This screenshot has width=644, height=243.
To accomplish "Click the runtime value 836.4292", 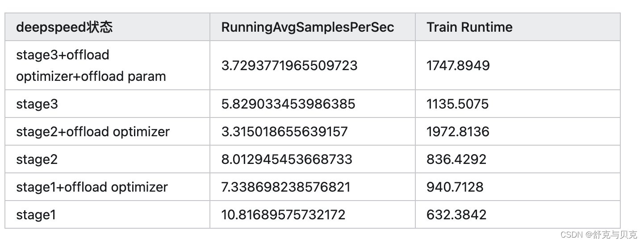I will point(456,159).
